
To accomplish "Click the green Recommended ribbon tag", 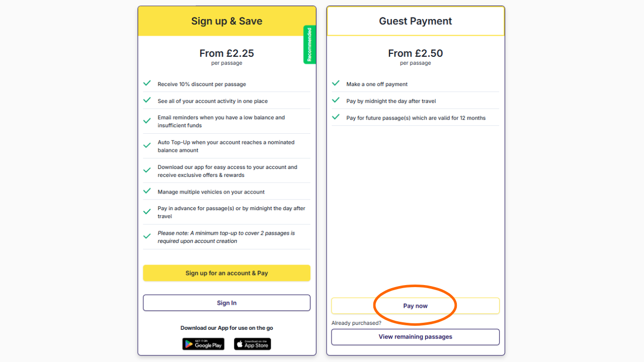I will tap(309, 45).
